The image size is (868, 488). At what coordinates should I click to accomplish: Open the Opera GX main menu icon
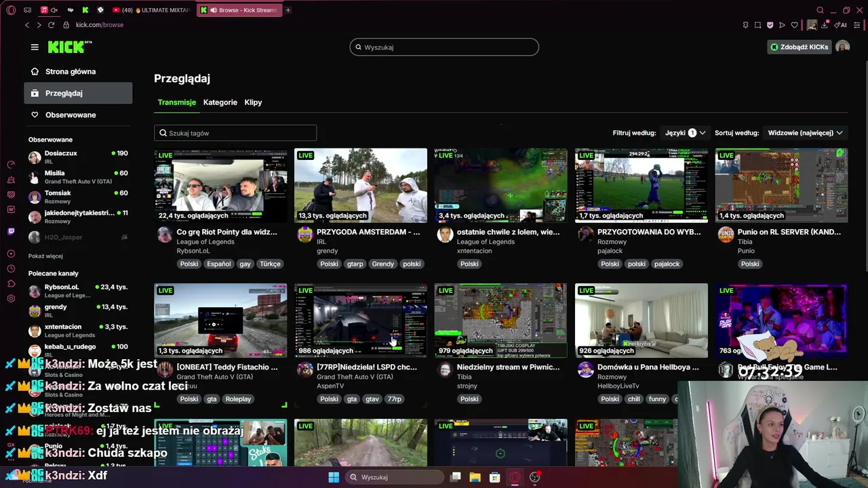[x=11, y=10]
